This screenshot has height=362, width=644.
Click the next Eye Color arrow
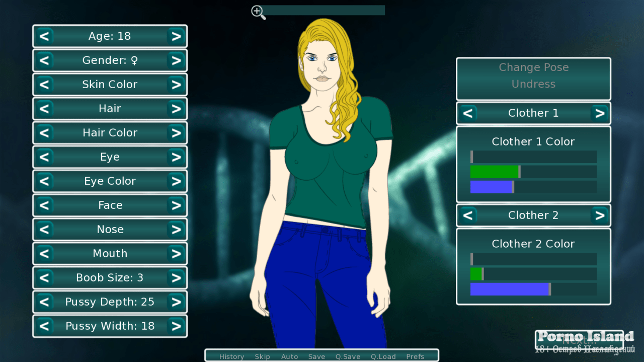[176, 181]
